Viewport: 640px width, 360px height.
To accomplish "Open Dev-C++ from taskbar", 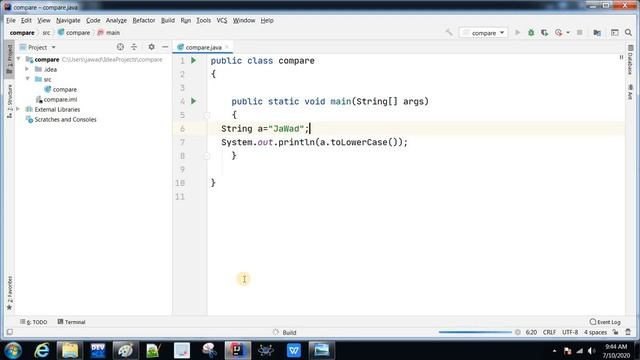I will 98,350.
